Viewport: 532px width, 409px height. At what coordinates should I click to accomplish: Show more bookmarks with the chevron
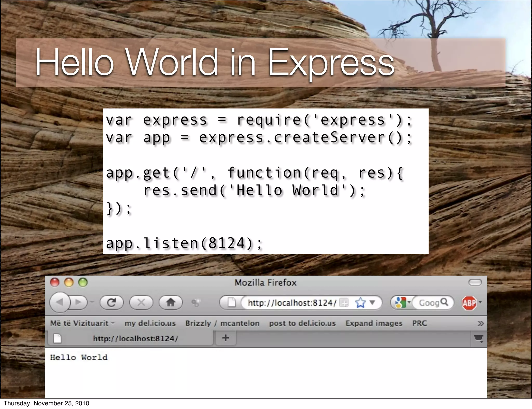click(481, 323)
